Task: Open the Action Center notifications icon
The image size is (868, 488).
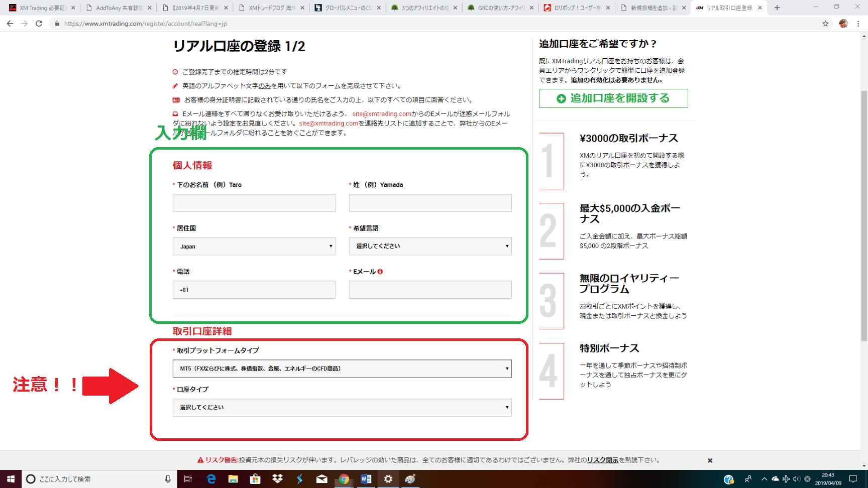Action: (853, 479)
